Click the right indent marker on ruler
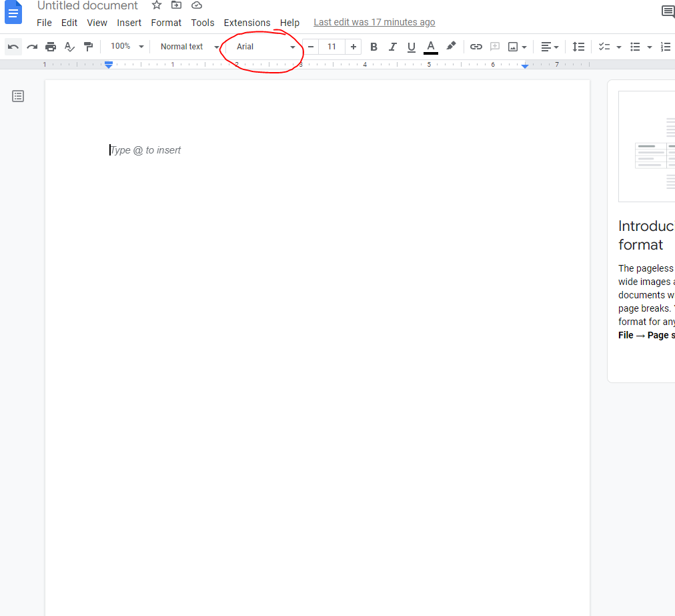 [525, 66]
